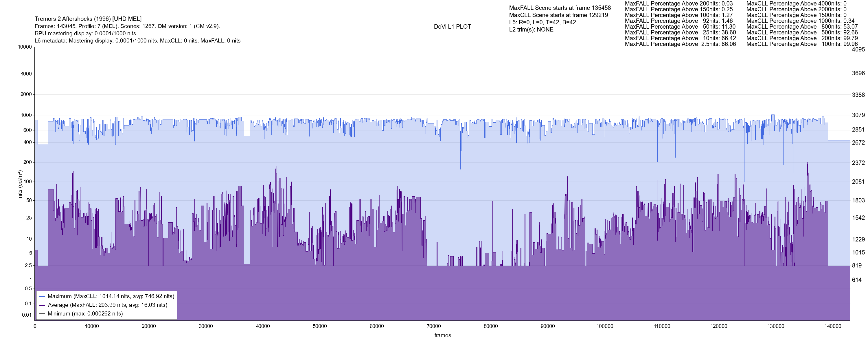Click the black Minimum legend line swatch

coord(42,314)
